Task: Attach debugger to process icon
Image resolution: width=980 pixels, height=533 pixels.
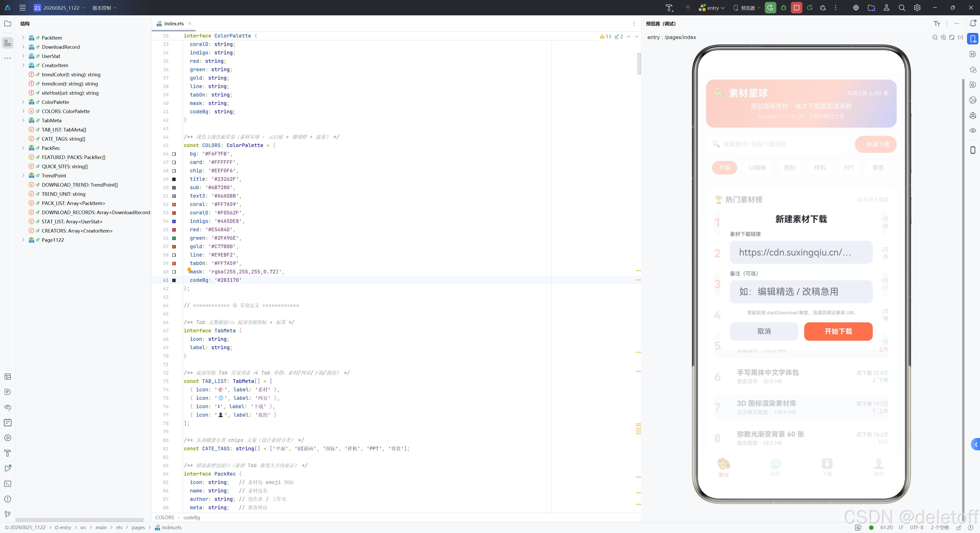Action: 823,8
